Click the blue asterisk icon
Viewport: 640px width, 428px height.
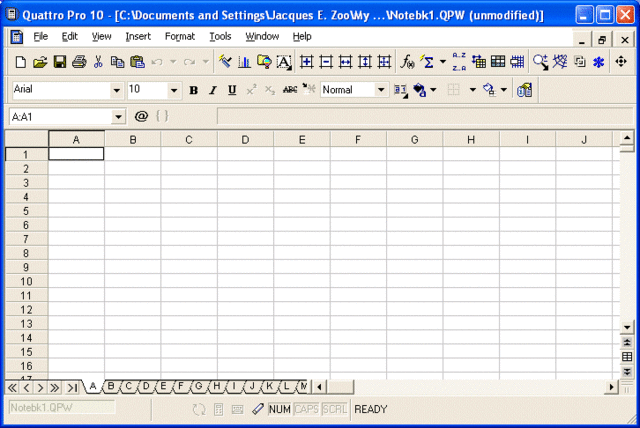599,62
